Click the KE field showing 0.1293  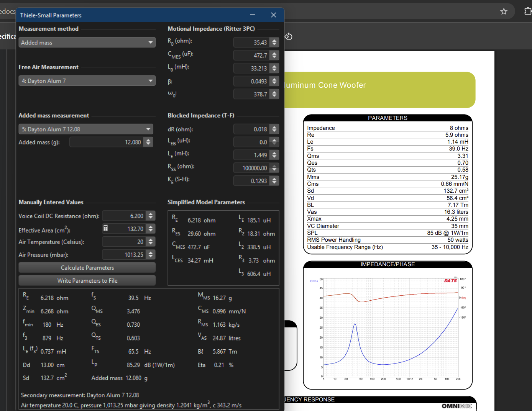pos(251,181)
